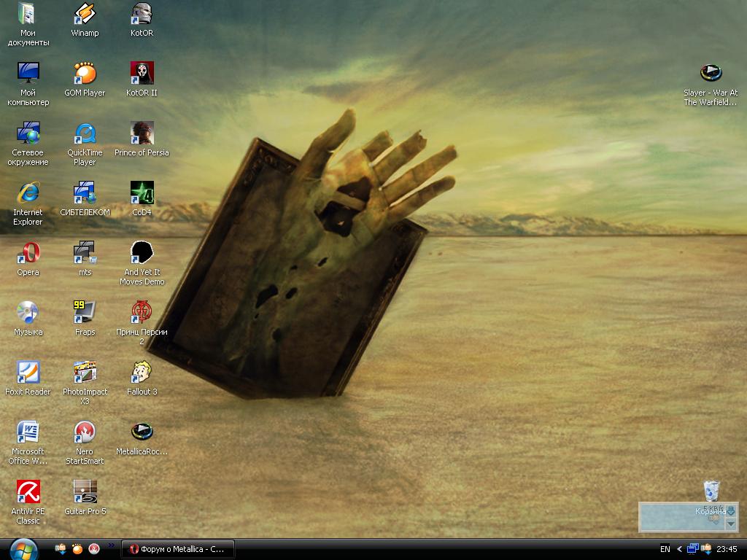Screen dimensions: 747x560
Task: Click the download arrow in speed widget
Action: pyautogui.click(x=731, y=511)
